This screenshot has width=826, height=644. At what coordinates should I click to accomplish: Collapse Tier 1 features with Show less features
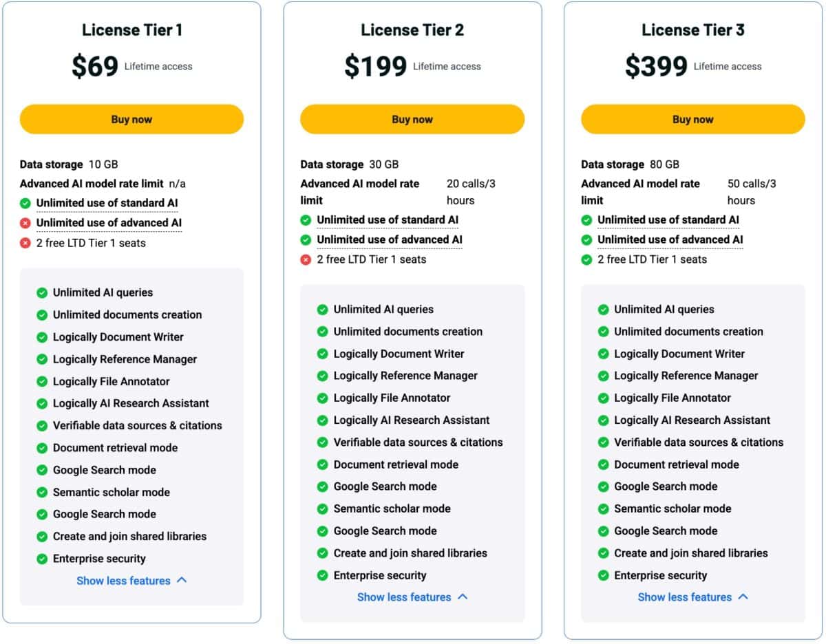(131, 581)
